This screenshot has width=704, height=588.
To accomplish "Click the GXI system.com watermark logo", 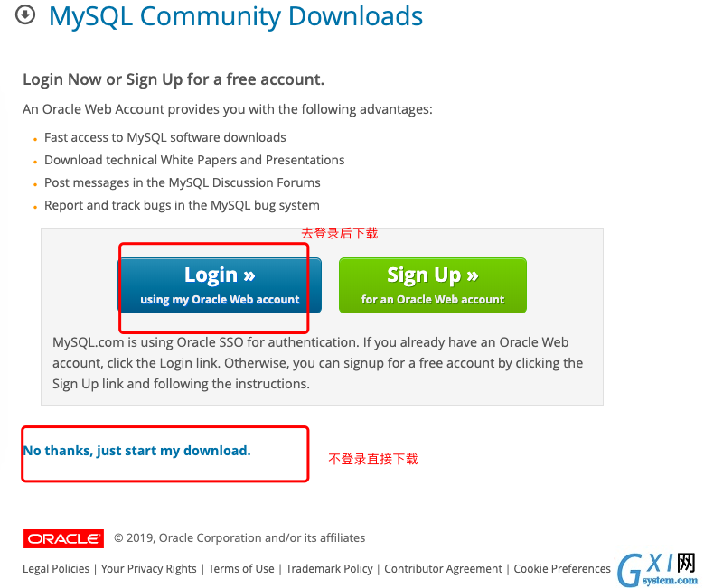I will tap(658, 569).
